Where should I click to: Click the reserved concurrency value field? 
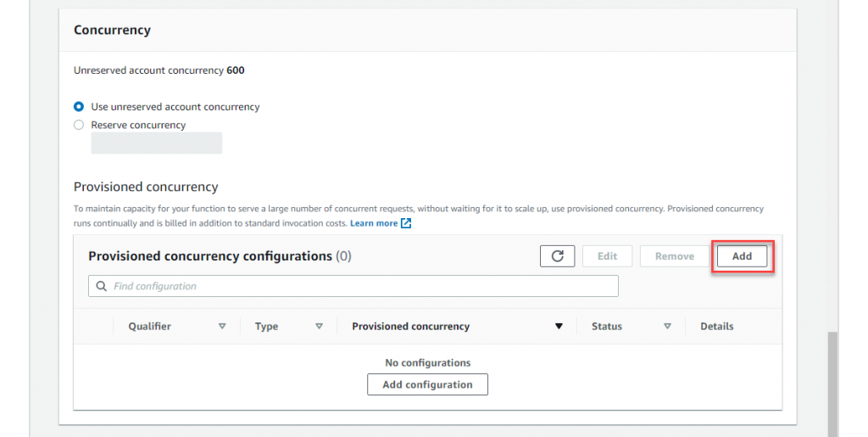[157, 143]
